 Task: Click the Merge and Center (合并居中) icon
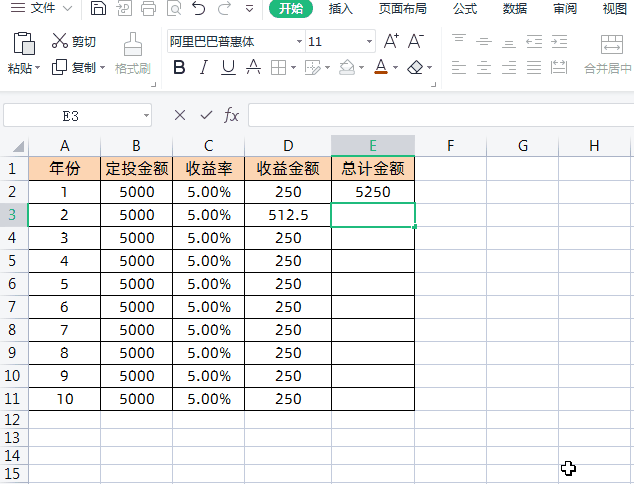click(x=610, y=45)
